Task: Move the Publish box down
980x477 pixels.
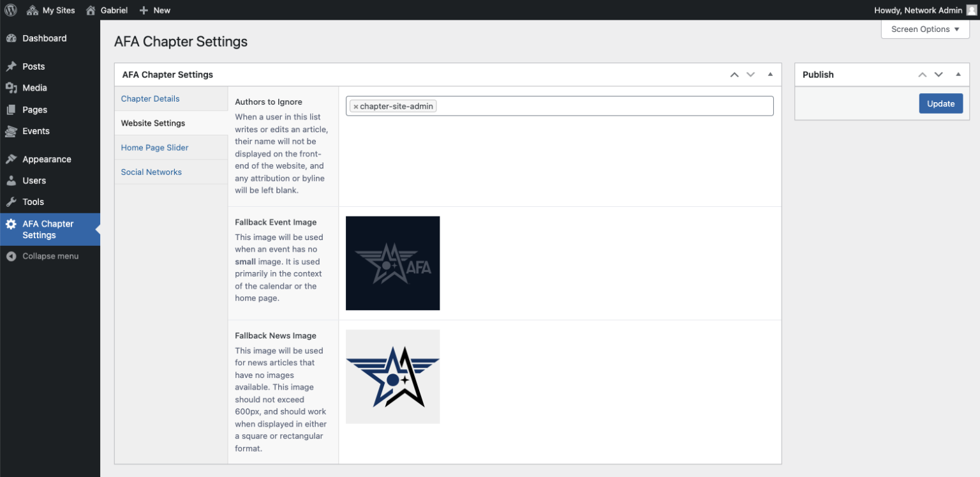Action: click(x=939, y=75)
